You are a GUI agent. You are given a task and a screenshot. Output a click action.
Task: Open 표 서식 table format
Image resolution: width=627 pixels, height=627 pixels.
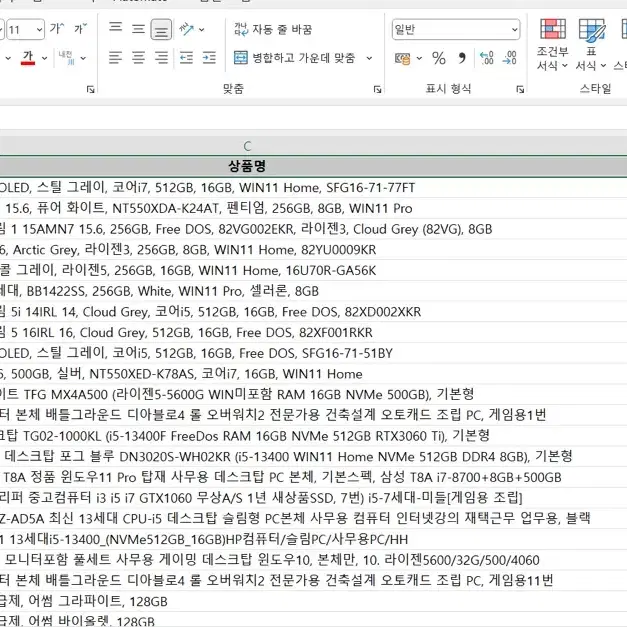[591, 44]
